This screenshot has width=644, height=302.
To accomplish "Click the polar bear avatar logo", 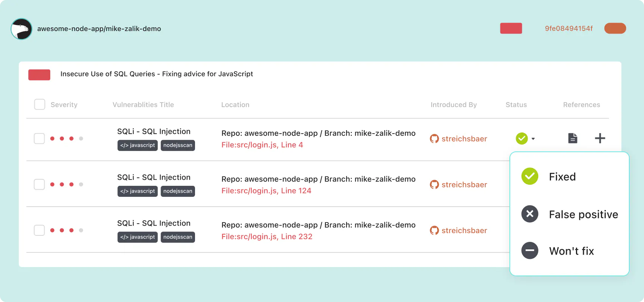I will pyautogui.click(x=22, y=29).
